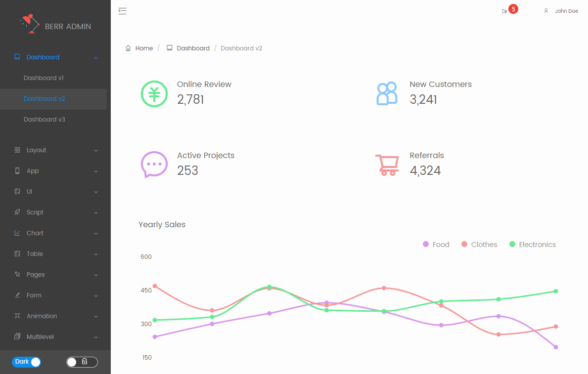The height and width of the screenshot is (374, 588).
Task: Expand the Layout menu in the sidebar
Action: pyautogui.click(x=37, y=150)
